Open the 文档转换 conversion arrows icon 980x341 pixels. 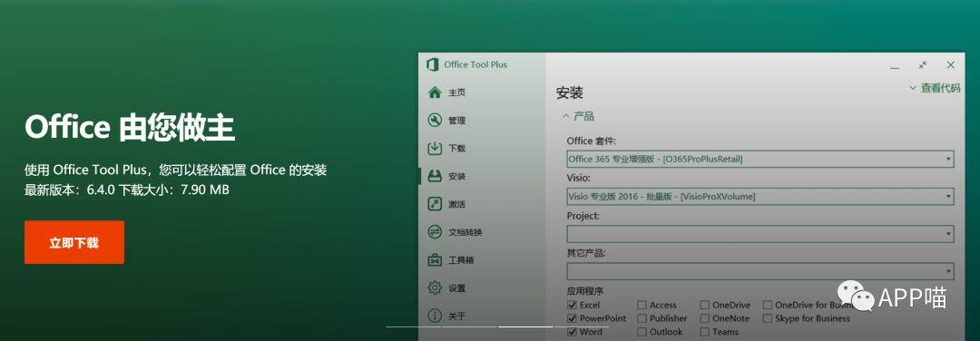click(435, 231)
